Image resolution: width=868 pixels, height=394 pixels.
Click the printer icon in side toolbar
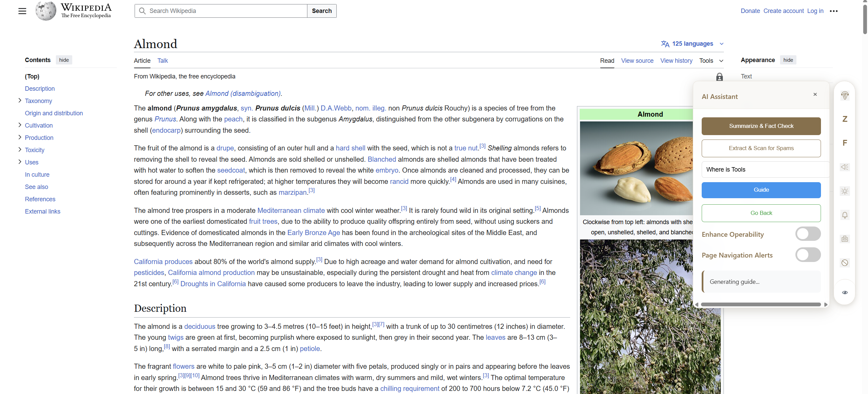click(x=844, y=239)
